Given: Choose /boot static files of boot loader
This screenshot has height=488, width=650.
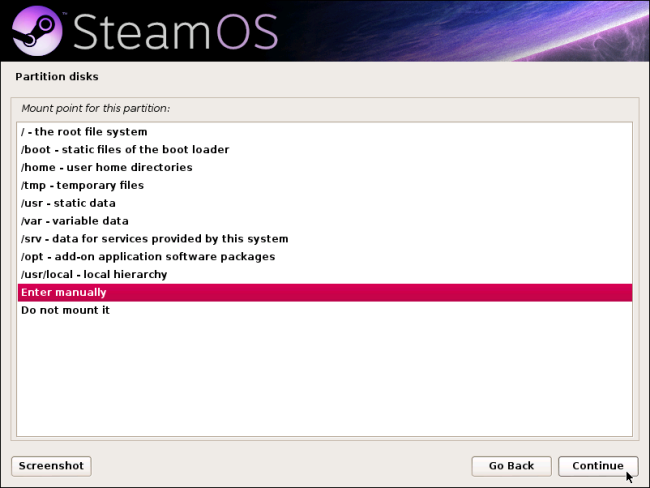Looking at the screenshot, I should (325, 150).
